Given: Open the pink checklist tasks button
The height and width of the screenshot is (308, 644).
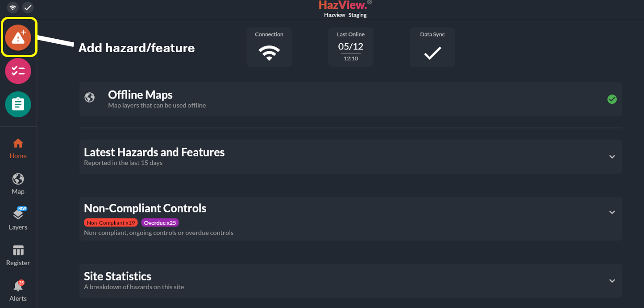Looking at the screenshot, I should (x=18, y=71).
